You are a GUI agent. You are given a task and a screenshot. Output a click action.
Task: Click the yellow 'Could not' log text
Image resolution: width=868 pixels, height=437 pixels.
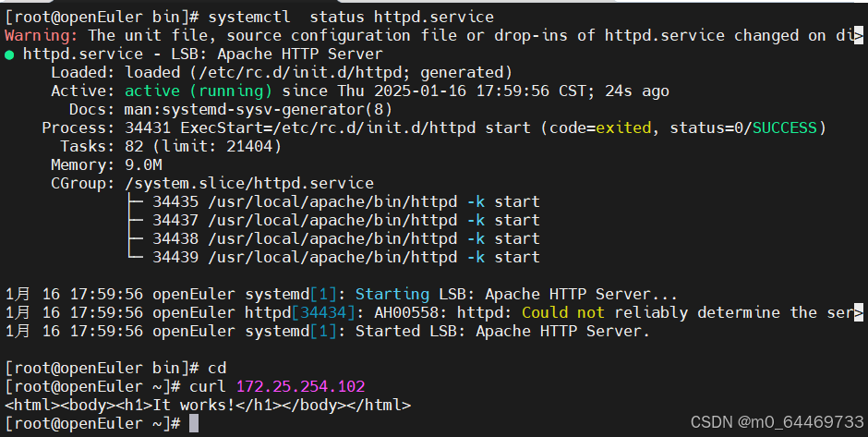click(563, 312)
